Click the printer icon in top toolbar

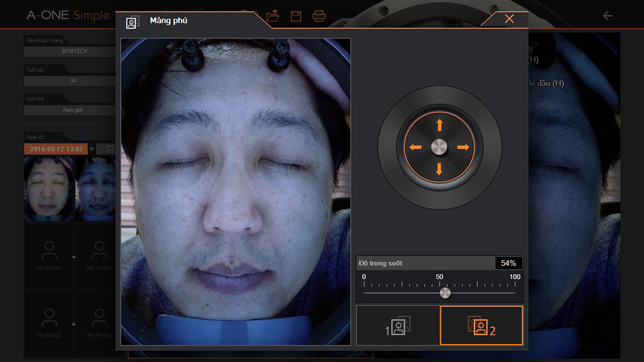coord(319,16)
